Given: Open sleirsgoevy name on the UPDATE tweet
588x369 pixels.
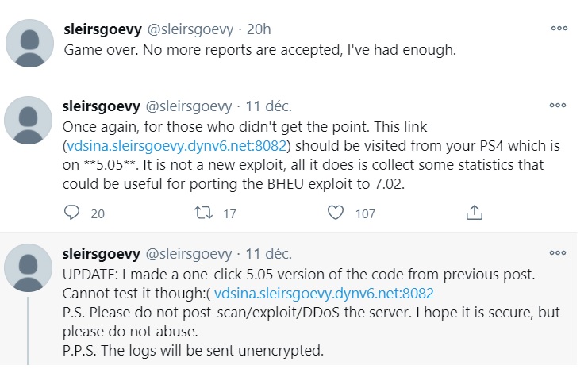Looking at the screenshot, I should (102, 254).
